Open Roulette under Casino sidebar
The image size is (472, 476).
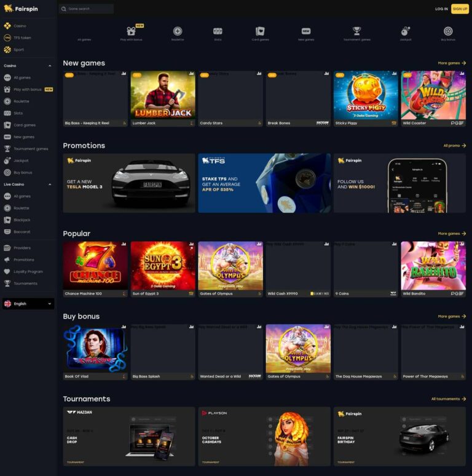tap(17, 101)
